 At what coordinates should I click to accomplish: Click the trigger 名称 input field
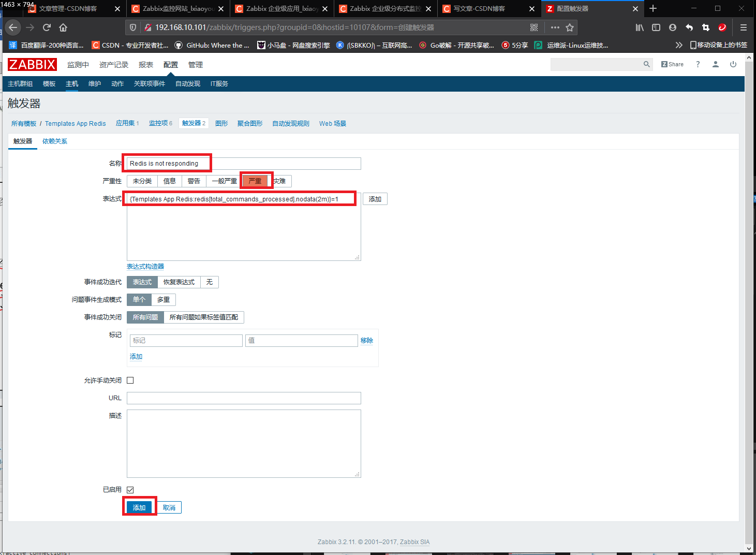tap(244, 164)
